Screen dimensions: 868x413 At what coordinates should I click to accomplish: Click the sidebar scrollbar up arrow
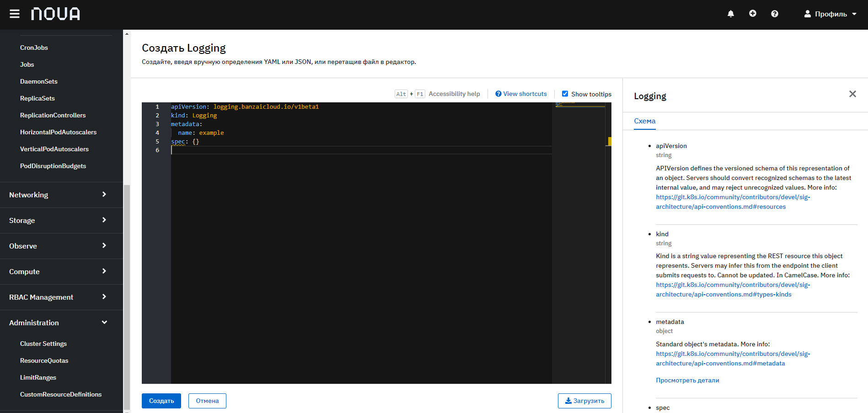coord(127,33)
